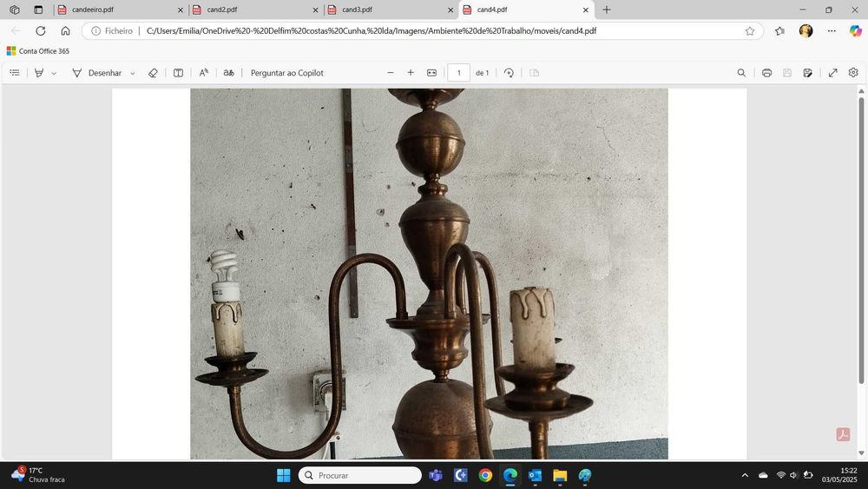The image size is (868, 489).
Task: Open the translate document tool
Action: 228,73
